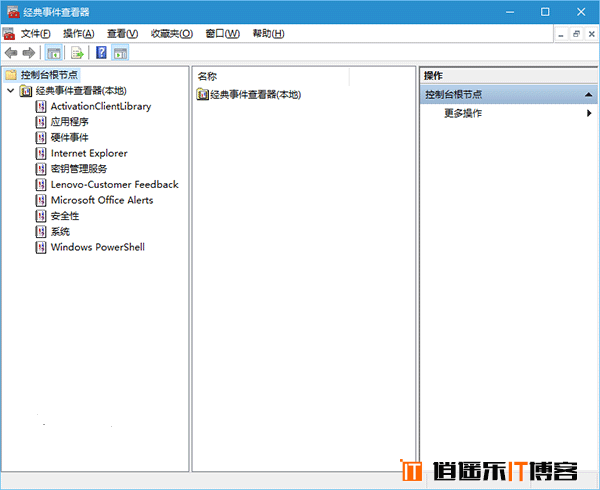Select 密钥管理服务 in the tree

click(79, 169)
